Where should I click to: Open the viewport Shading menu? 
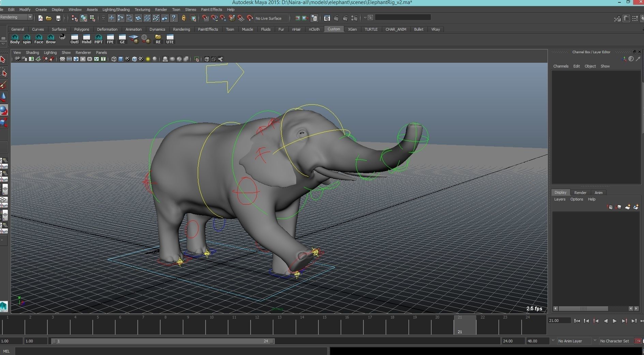(32, 53)
